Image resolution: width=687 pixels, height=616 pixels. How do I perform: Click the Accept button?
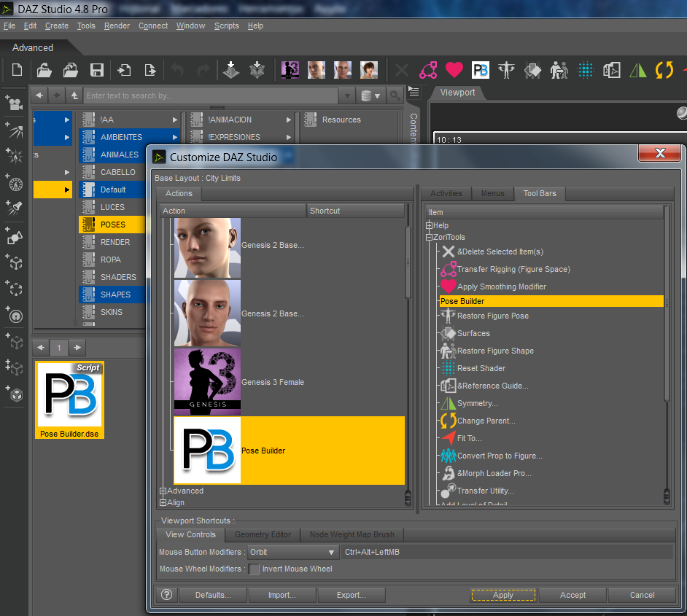coord(572,595)
